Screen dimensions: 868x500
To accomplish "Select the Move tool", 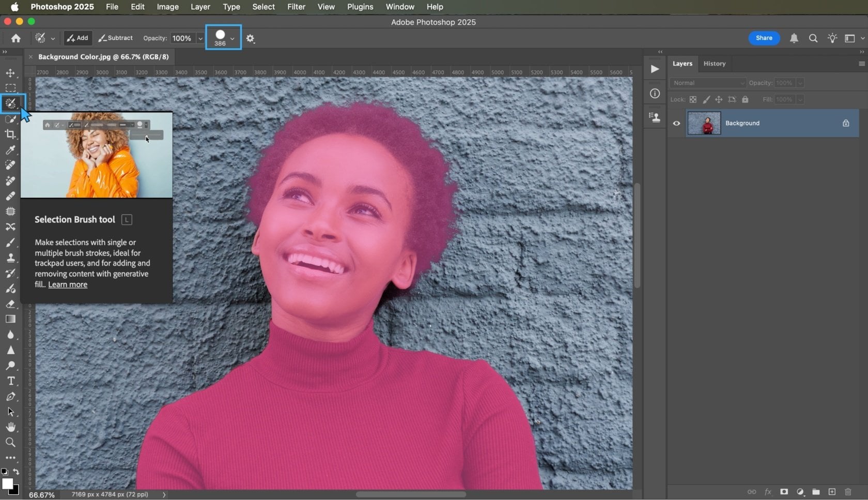I will pos(11,73).
